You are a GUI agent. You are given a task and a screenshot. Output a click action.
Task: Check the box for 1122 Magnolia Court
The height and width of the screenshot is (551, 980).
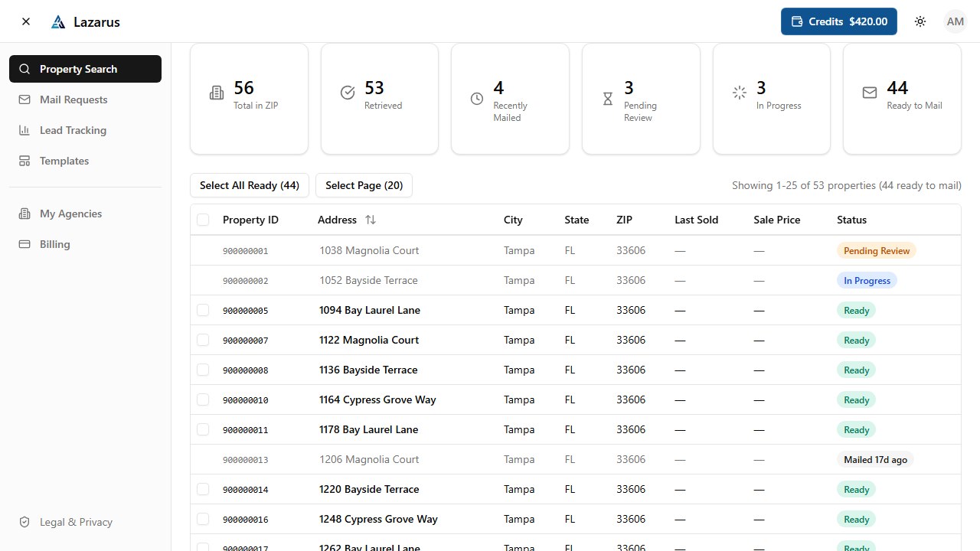[x=203, y=340]
